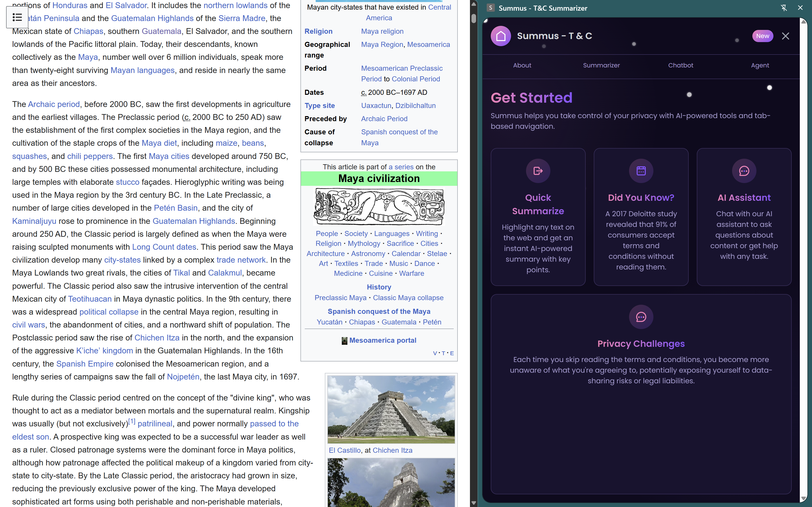This screenshot has height=507, width=812.
Task: Click the Mesoamerica portal icon
Action: [344, 341]
